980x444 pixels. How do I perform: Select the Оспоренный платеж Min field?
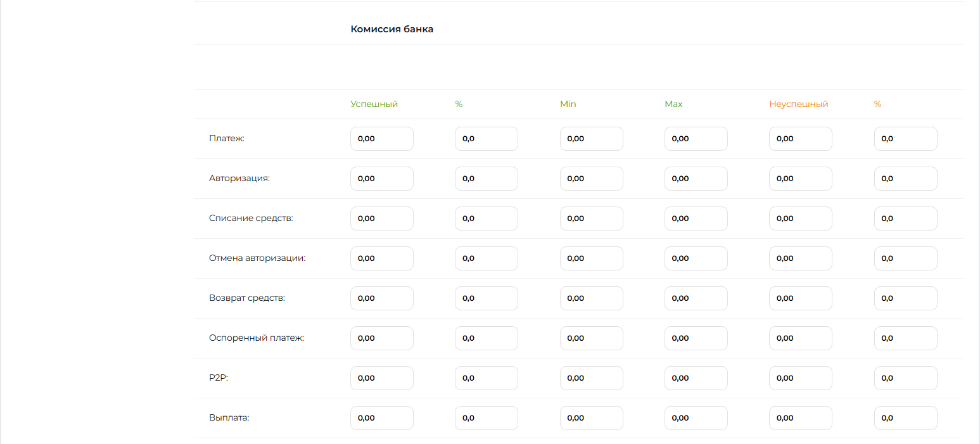coord(591,338)
